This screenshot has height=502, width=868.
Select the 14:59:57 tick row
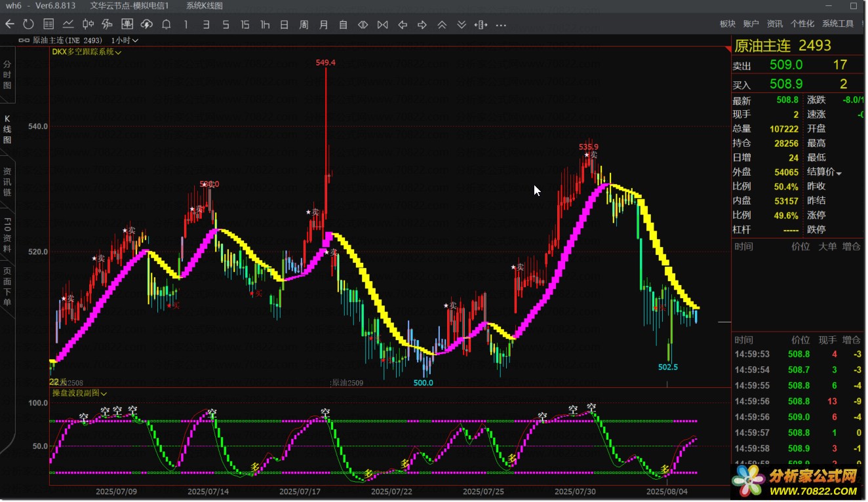point(798,433)
